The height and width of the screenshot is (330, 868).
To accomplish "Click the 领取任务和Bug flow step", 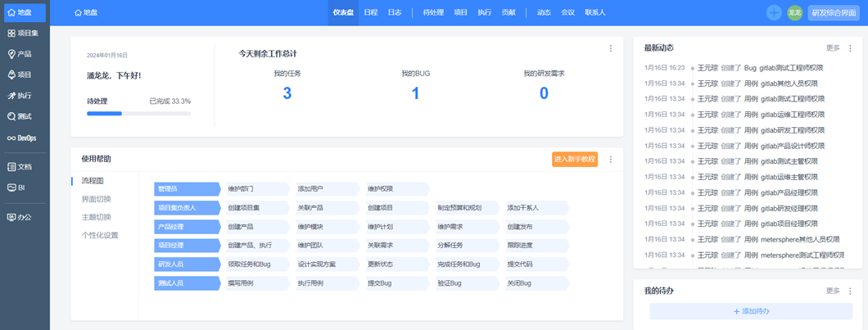I will [x=257, y=264].
